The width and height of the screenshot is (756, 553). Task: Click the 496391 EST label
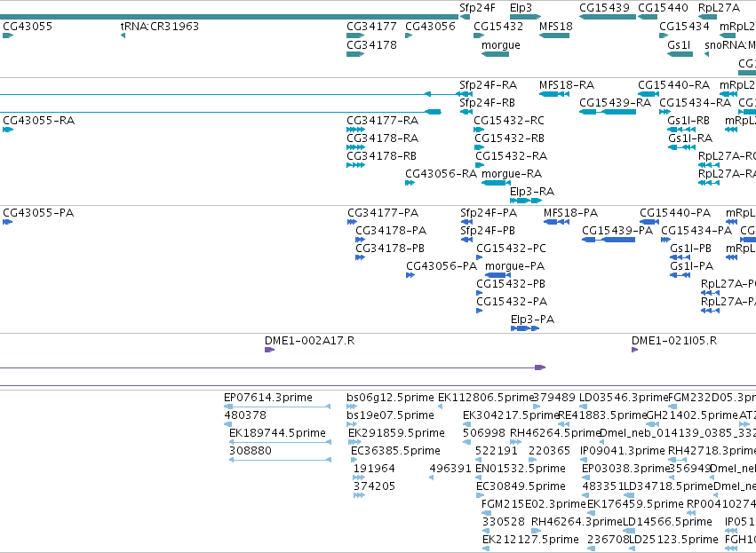coord(450,469)
